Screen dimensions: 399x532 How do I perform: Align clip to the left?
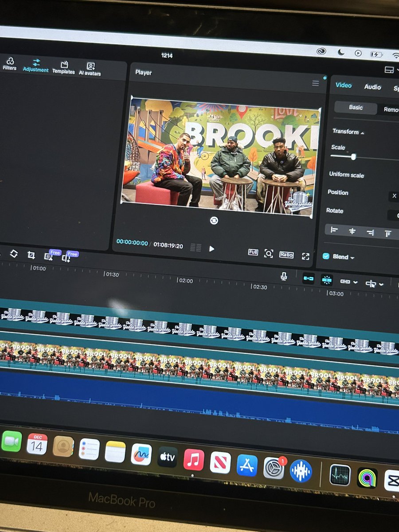(334, 230)
